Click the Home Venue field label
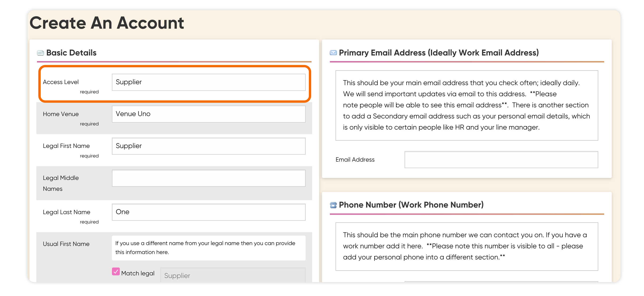Screen dimensions: 644x296 pyautogui.click(x=61, y=114)
